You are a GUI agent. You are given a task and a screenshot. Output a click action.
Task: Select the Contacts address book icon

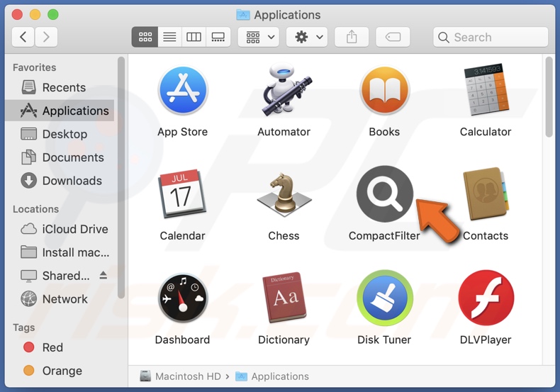pyautogui.click(x=486, y=194)
